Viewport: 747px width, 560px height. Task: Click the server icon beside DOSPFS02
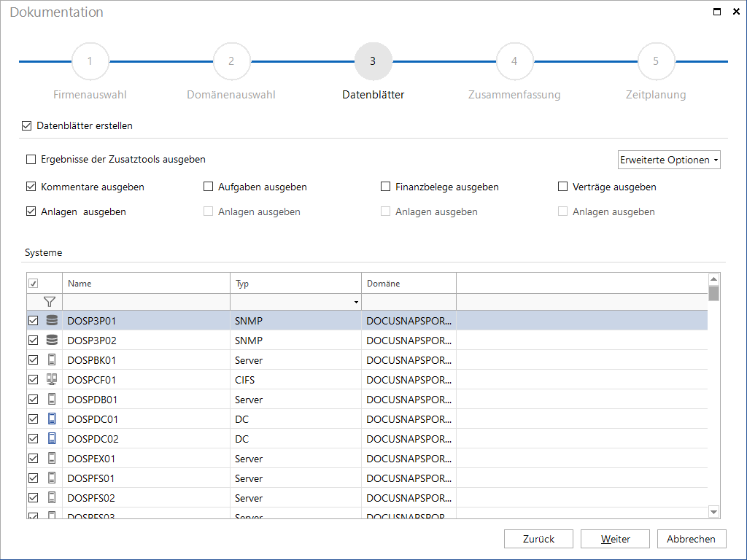click(x=52, y=497)
